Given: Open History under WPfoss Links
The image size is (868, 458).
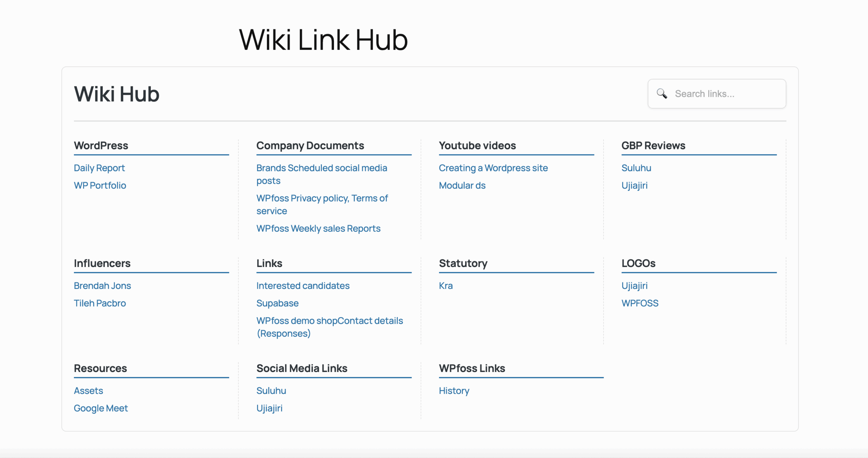Looking at the screenshot, I should pyautogui.click(x=454, y=391).
